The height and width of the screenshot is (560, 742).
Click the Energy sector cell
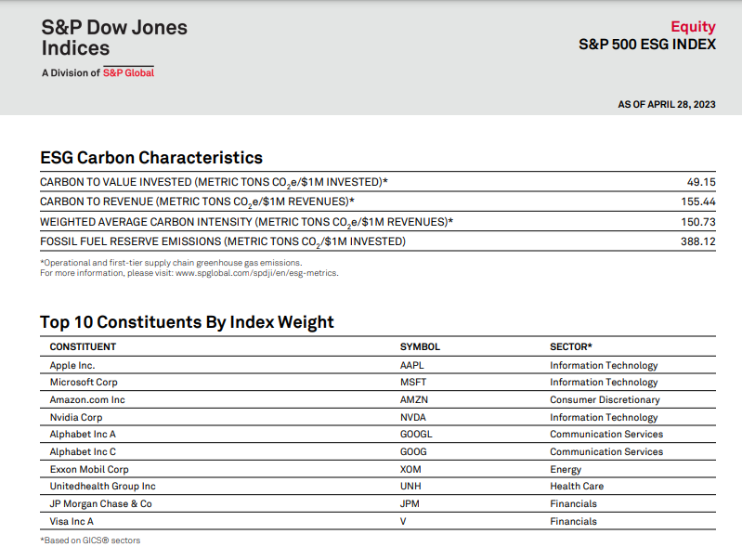(566, 469)
